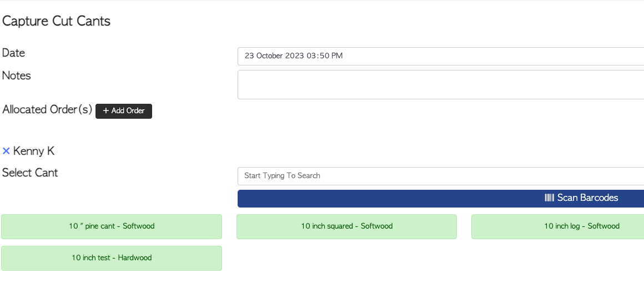
Task: Pick the 10 inch log - Softwood tile
Action: 558,226
